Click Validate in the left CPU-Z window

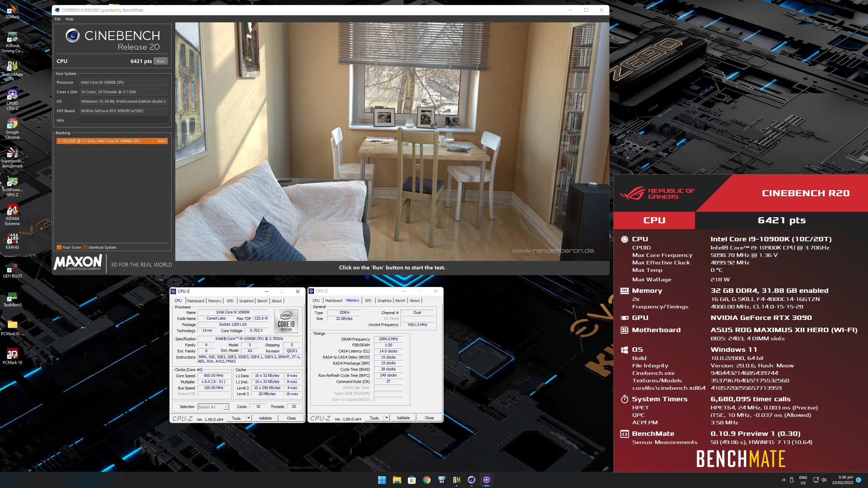265,418
